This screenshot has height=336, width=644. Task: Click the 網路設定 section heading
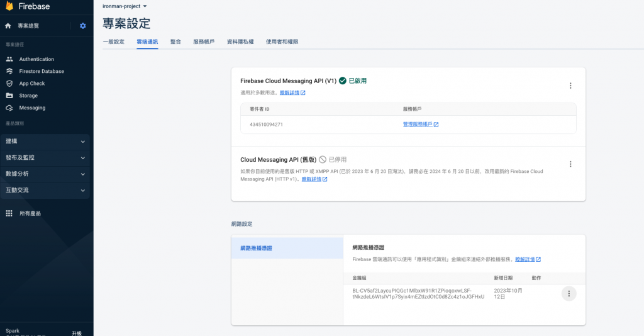tap(242, 224)
